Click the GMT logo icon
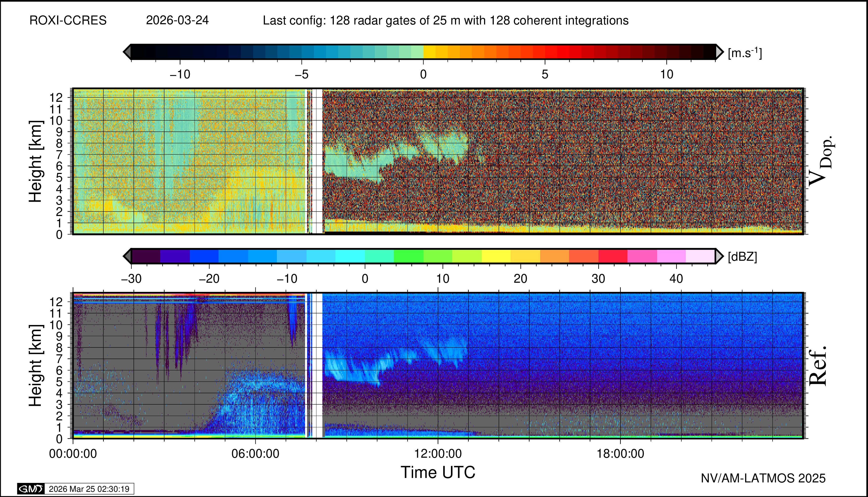868x497 pixels. [x=31, y=489]
